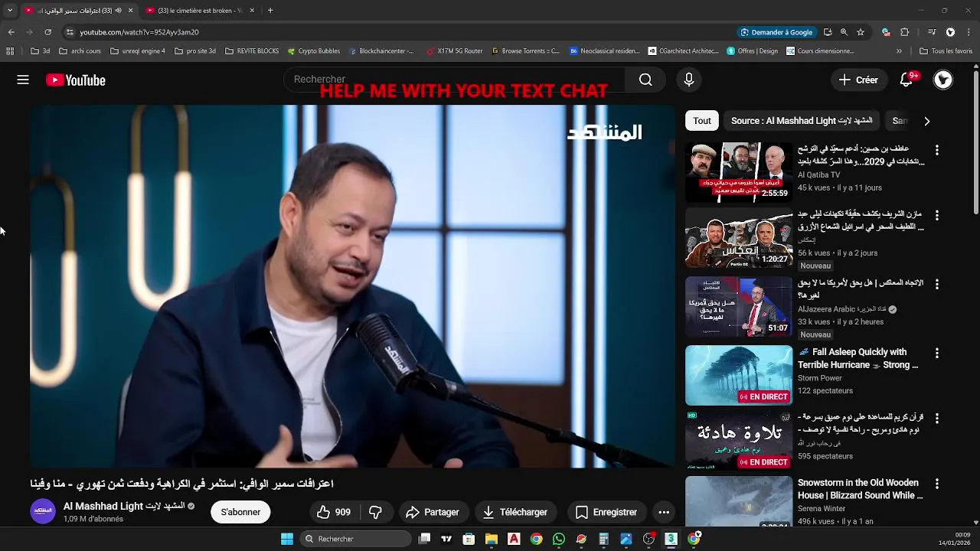This screenshot has width=980, height=551.
Task: Open the AlJazeera 51:07 video thumbnail
Action: 739,306
